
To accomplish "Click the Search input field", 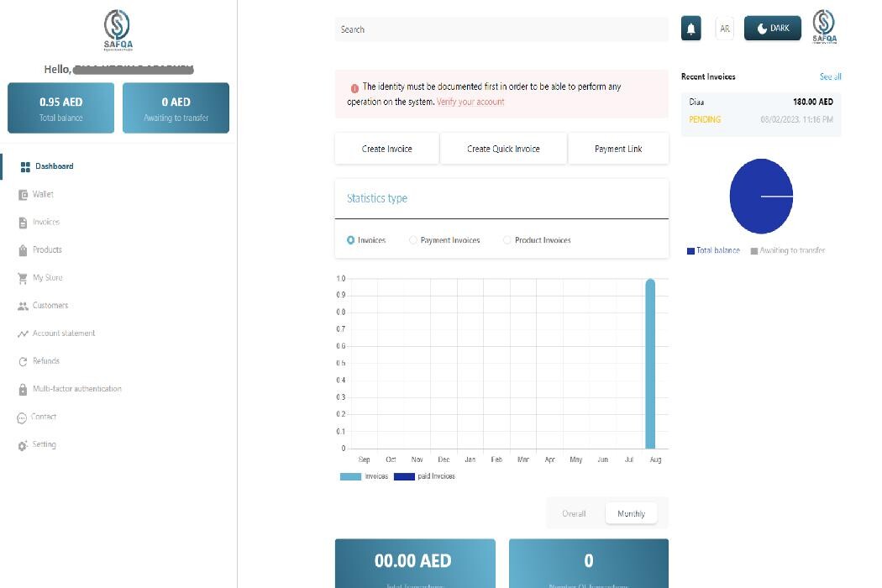I will pos(501,29).
